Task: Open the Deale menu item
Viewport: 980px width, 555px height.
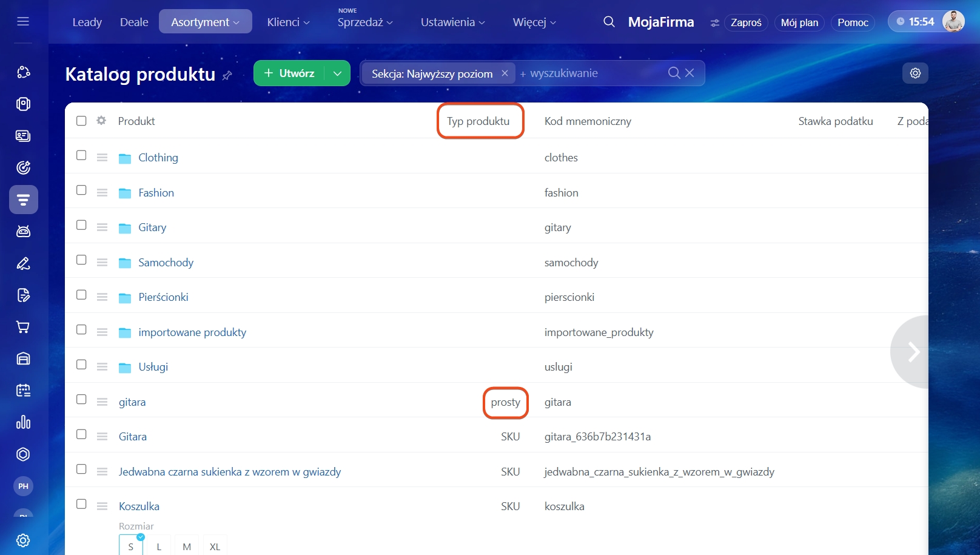Action: tap(134, 22)
